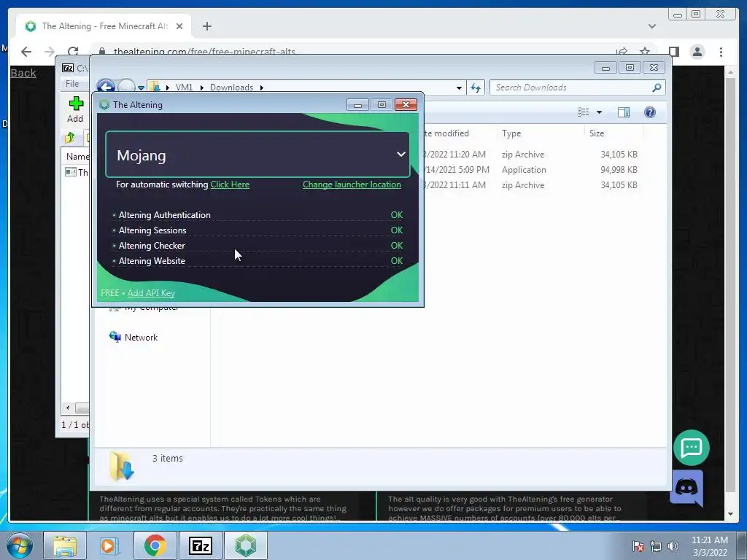
Task: Open the Chrome three-dot menu
Action: 721,52
